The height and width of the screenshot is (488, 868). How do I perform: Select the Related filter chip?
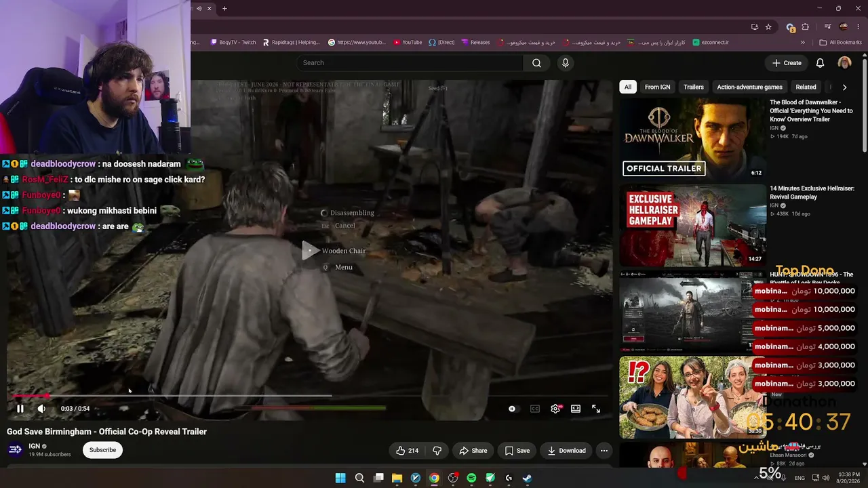[806, 87]
